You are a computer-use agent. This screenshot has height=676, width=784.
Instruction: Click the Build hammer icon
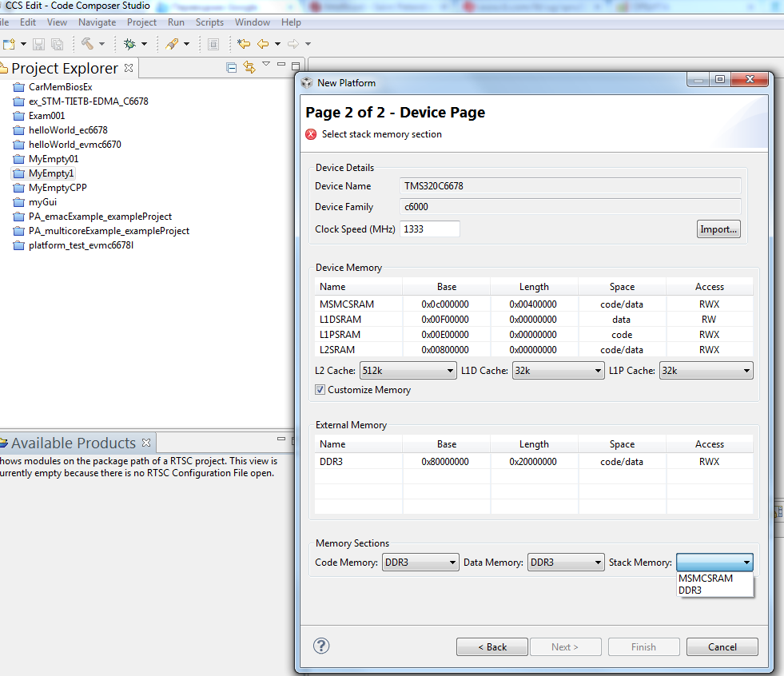[87, 43]
